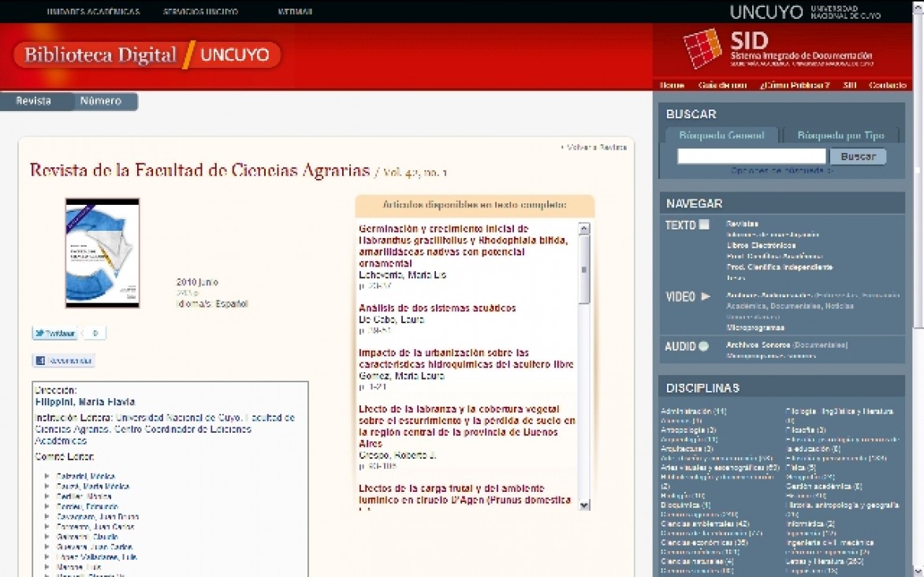
Task: Open the Opciones de búsqueda link
Action: pyautogui.click(x=781, y=171)
